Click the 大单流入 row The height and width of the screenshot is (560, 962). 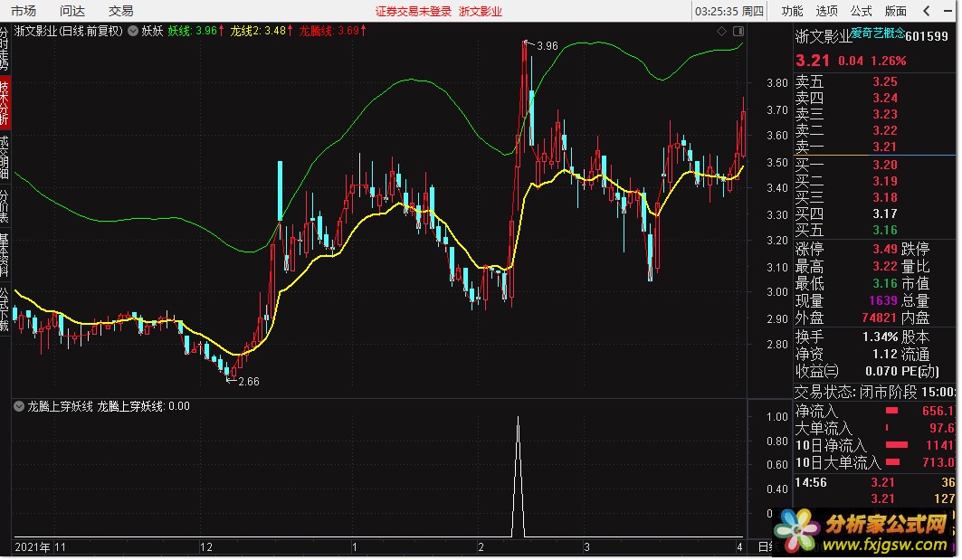point(875,428)
